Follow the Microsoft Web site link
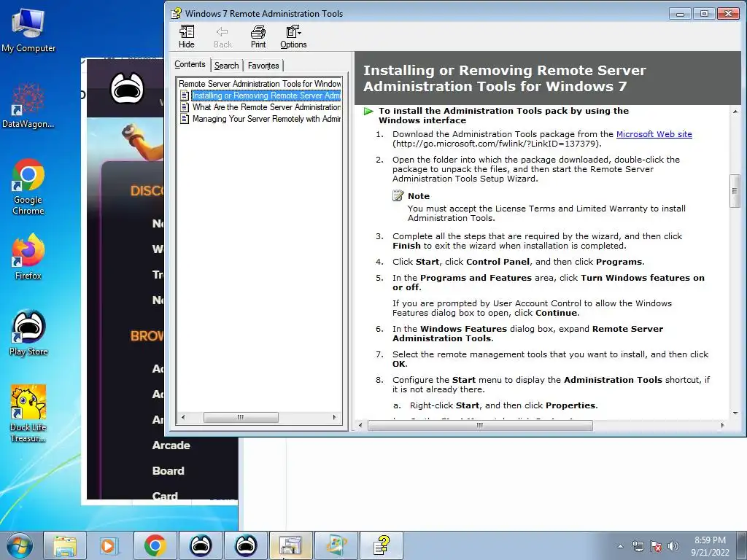The width and height of the screenshot is (747, 560). tap(654, 134)
